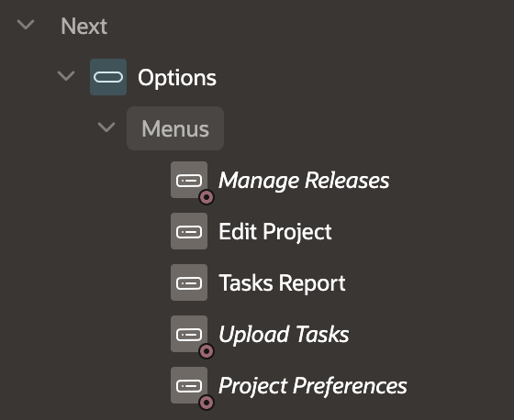Image resolution: width=514 pixels, height=420 pixels.
Task: Select the Options tree label
Action: tap(177, 78)
